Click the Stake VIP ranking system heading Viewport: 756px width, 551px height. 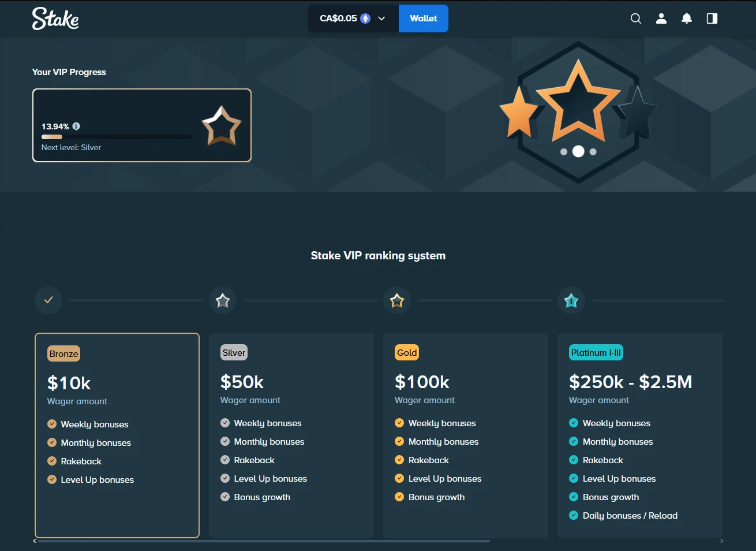click(x=378, y=256)
